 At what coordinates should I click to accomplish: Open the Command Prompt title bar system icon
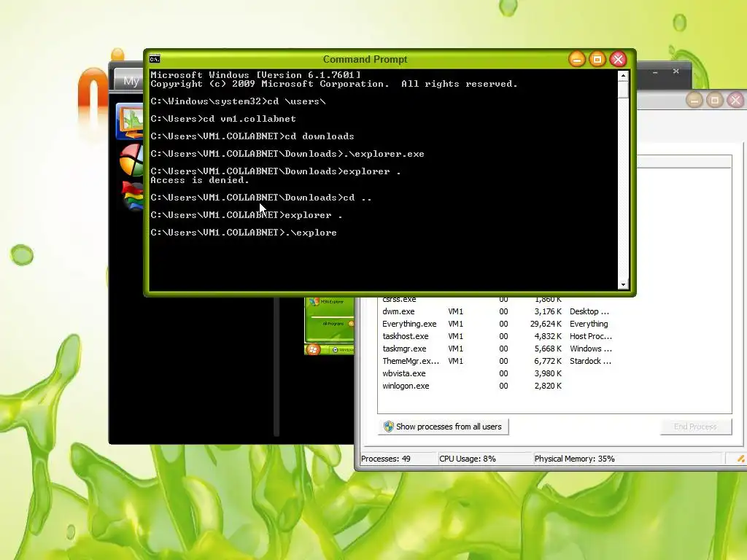click(155, 59)
